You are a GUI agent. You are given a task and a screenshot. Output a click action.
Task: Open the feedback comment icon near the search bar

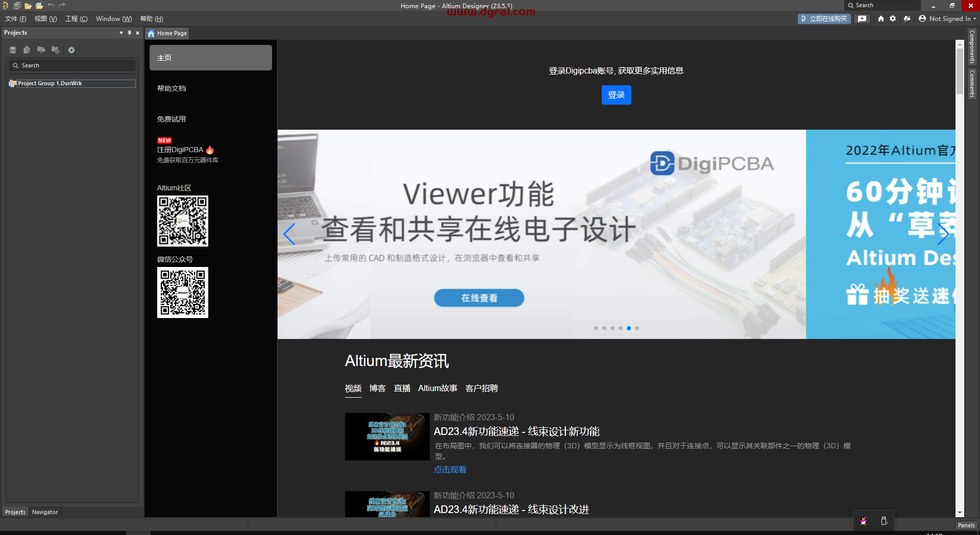[x=862, y=18]
